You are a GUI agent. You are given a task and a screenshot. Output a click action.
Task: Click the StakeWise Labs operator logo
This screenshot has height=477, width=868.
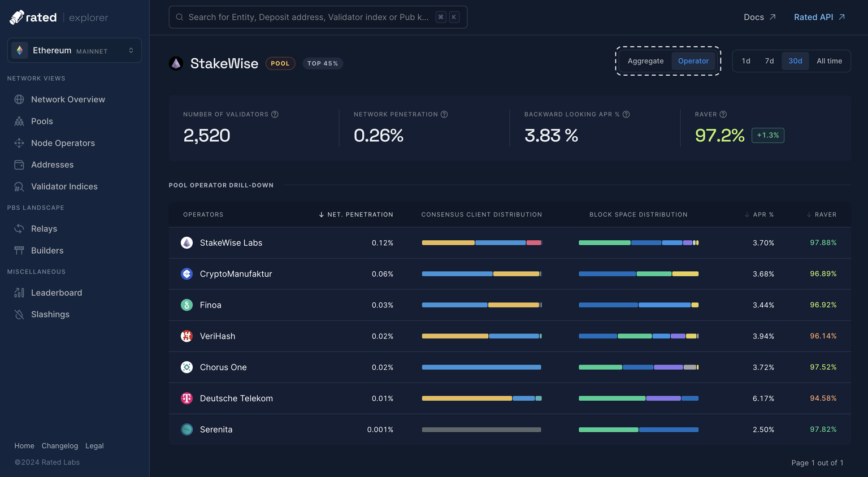point(186,242)
